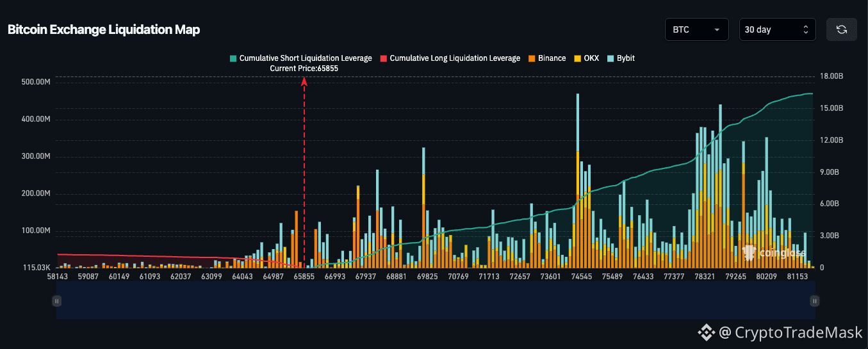
Task: Toggle Cumulative Short Liquidation Leverage legend
Action: [300, 58]
